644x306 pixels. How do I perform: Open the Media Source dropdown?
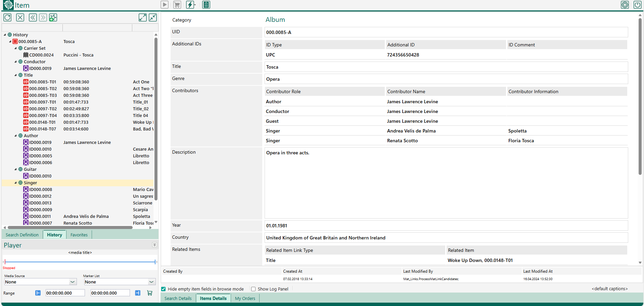coord(73,282)
